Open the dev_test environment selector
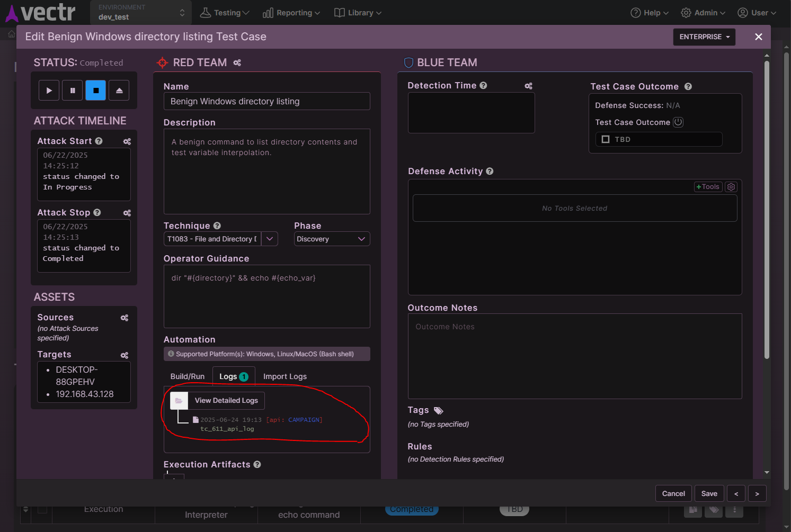The image size is (791, 532). pos(140,13)
